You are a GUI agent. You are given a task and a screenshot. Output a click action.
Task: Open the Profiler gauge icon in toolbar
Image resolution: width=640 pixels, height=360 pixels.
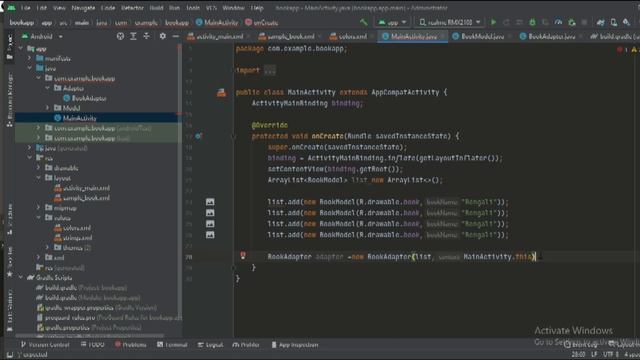tap(558, 22)
